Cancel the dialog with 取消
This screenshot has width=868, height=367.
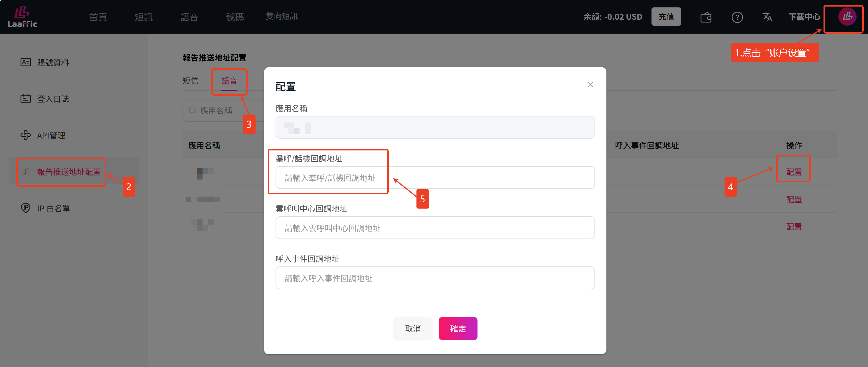(413, 328)
